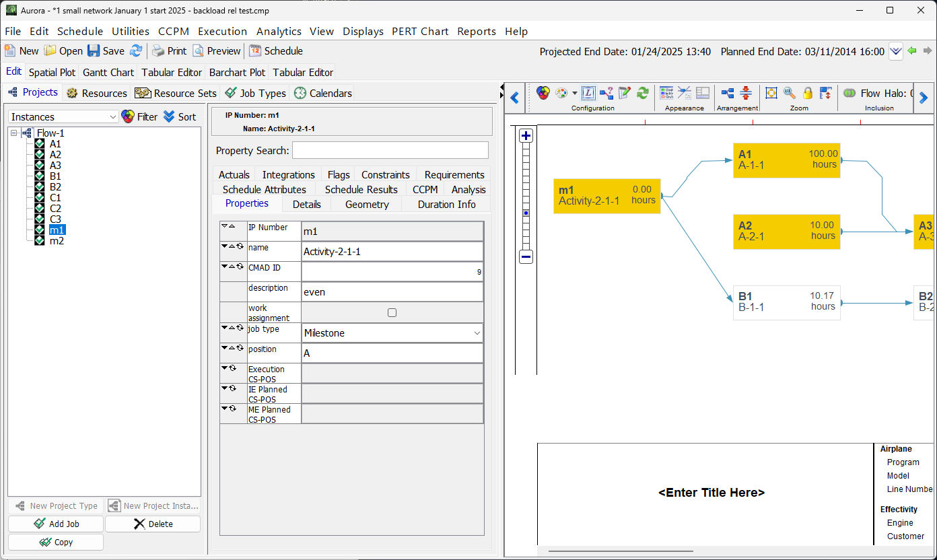The image size is (937, 560).
Task: Click the PERT zoom slider handle
Action: tap(526, 213)
